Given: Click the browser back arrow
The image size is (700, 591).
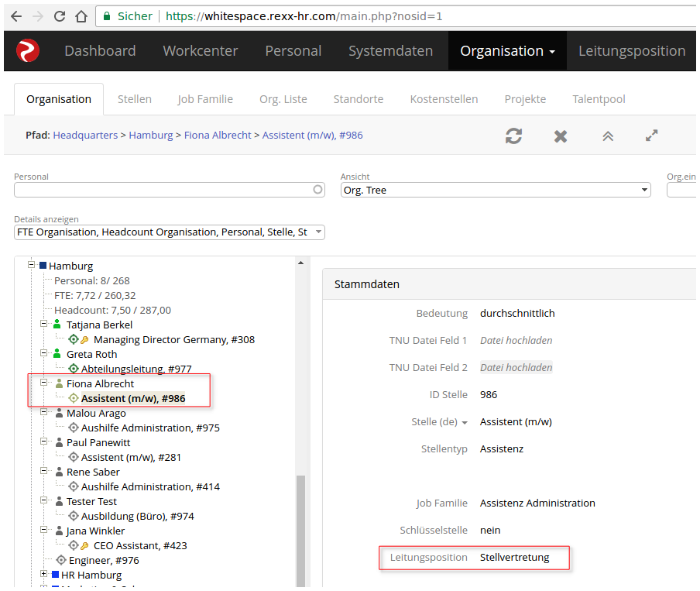Looking at the screenshot, I should coord(16,16).
